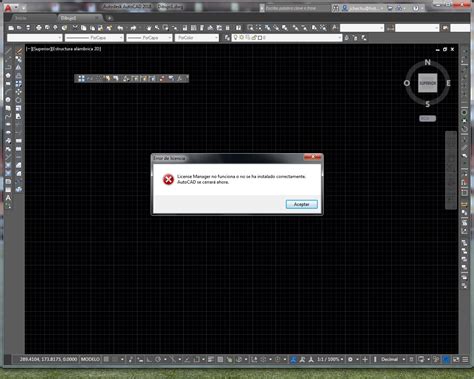
Task: Click the Open file icon in Standard toolbar
Action: coord(19,28)
